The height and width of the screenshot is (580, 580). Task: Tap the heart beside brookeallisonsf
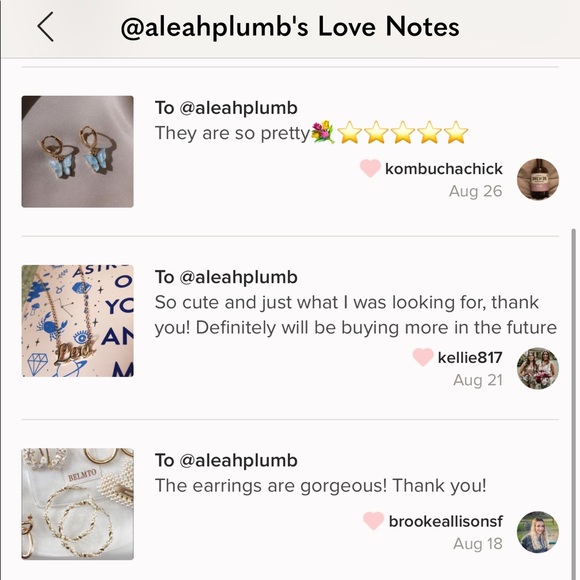[x=373, y=521]
